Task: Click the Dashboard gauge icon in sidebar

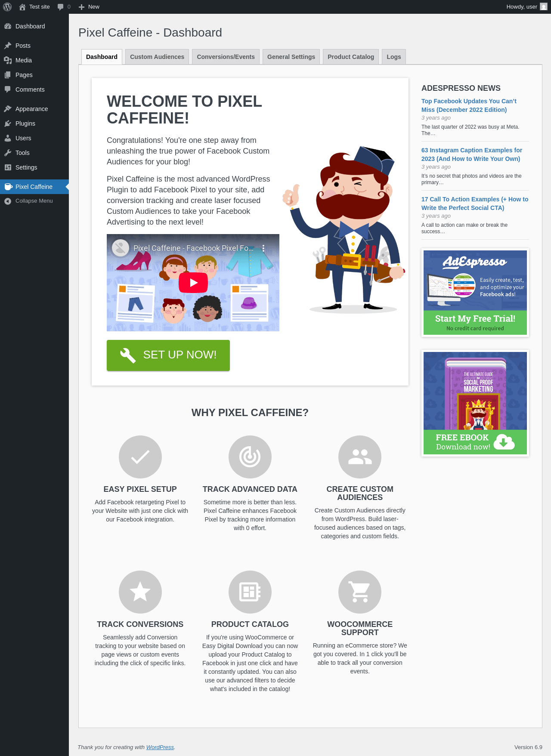Action: tap(8, 26)
